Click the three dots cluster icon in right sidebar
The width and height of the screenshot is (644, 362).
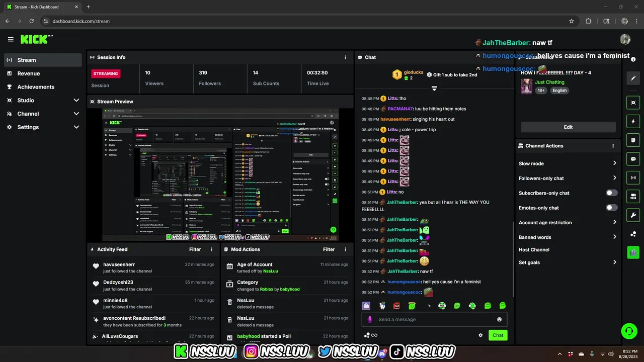click(x=633, y=234)
